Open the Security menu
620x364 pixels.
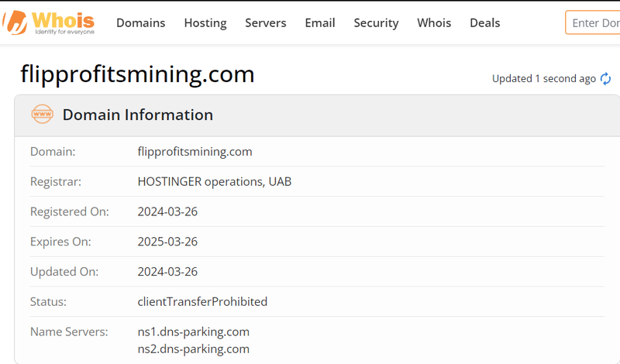376,23
